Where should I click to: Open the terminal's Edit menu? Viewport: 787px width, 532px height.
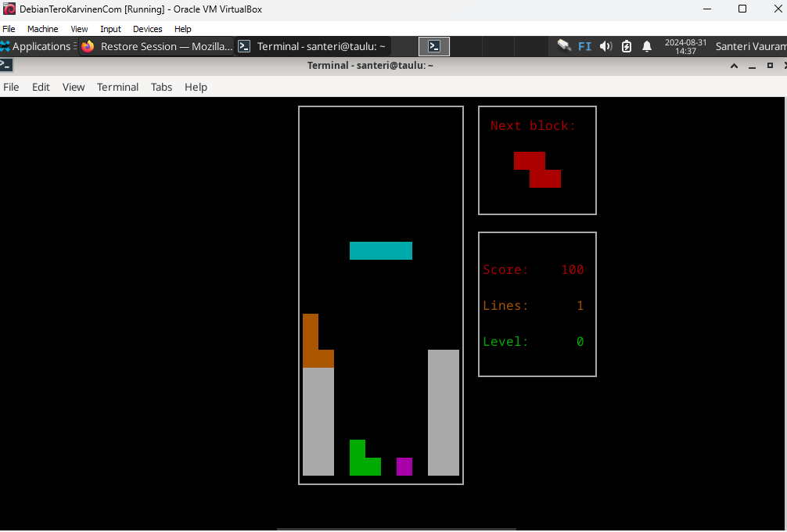coord(41,87)
